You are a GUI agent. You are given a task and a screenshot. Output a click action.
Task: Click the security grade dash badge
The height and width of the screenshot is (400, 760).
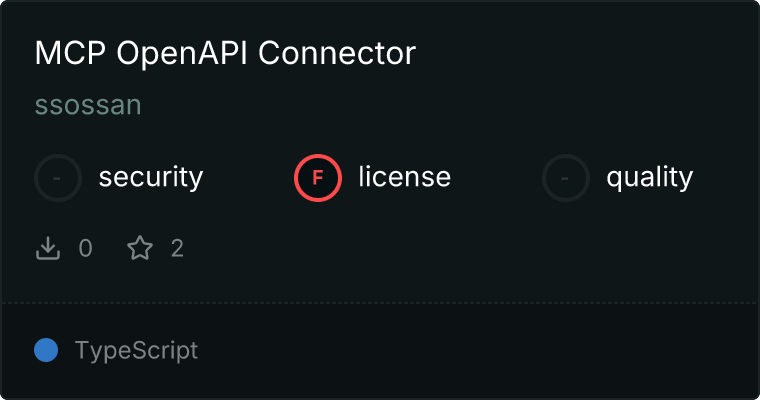click(58, 178)
